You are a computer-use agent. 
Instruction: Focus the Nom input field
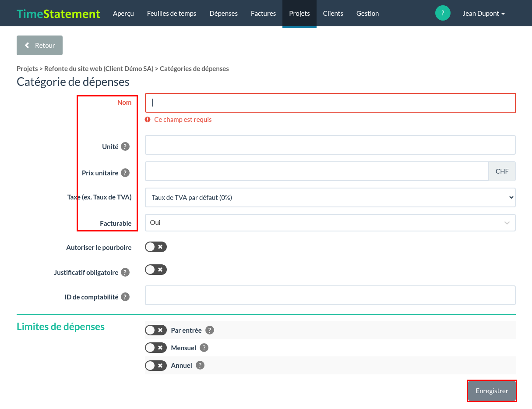coord(330,103)
